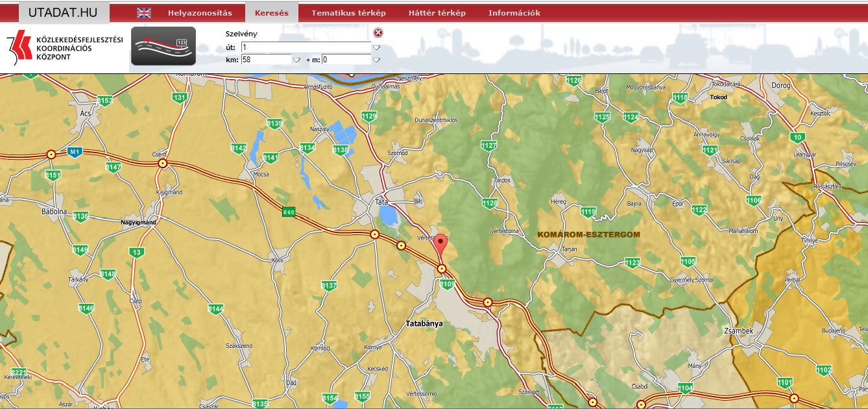Expand the + m meters dropdown
Image resolution: width=868 pixels, height=409 pixels.
tap(376, 60)
